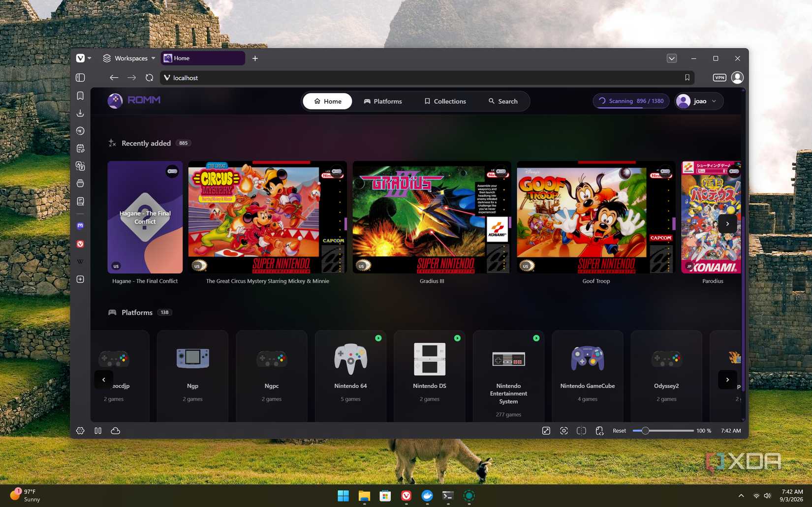Open the translate panel in sidebar
812x507 pixels.
tap(80, 166)
